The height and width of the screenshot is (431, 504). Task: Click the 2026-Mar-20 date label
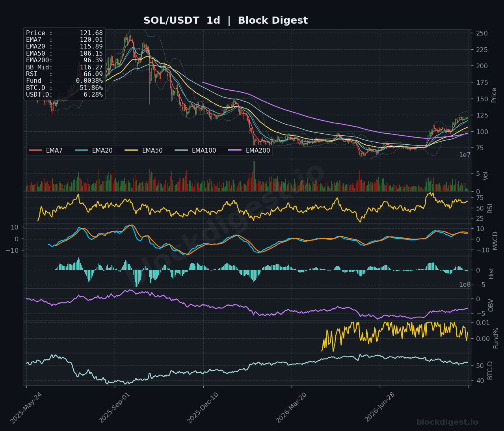[291, 408]
